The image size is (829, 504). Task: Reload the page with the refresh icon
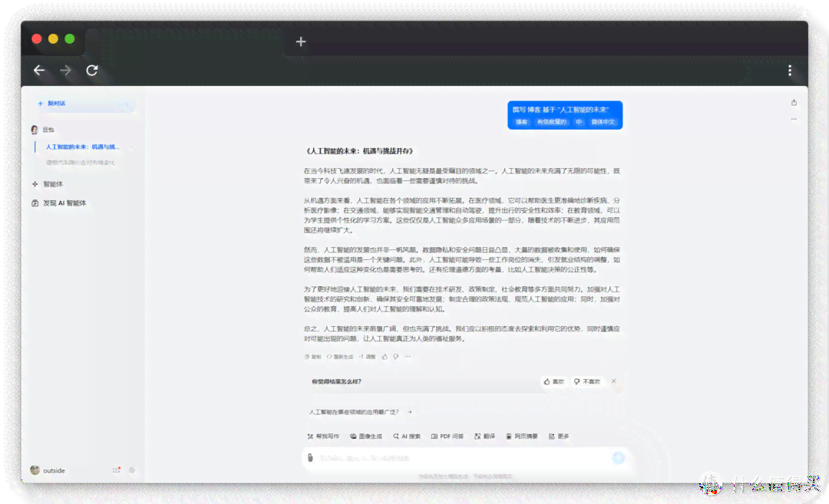[x=92, y=71]
